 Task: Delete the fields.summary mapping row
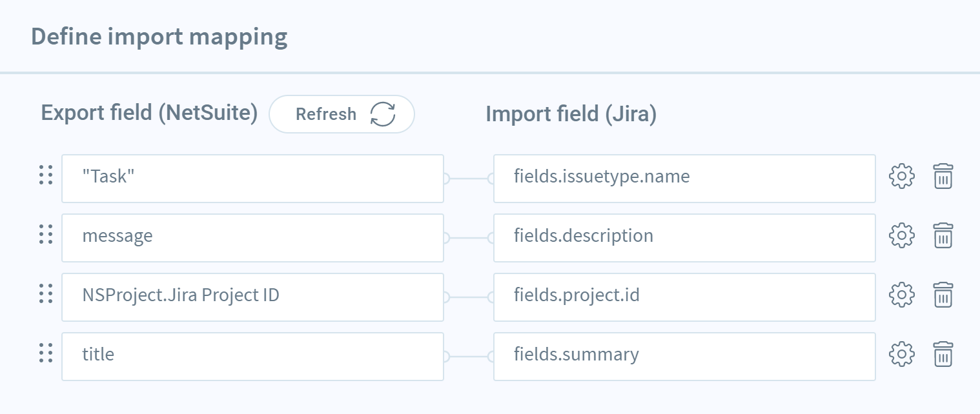pyautogui.click(x=943, y=355)
